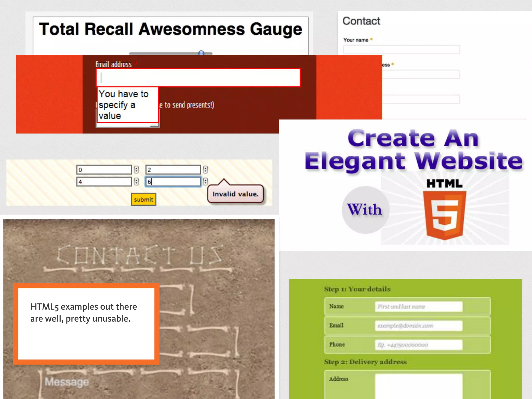Screen dimensions: 532x399
Task: Click the 'Contact' heading text
Action: 361,21
